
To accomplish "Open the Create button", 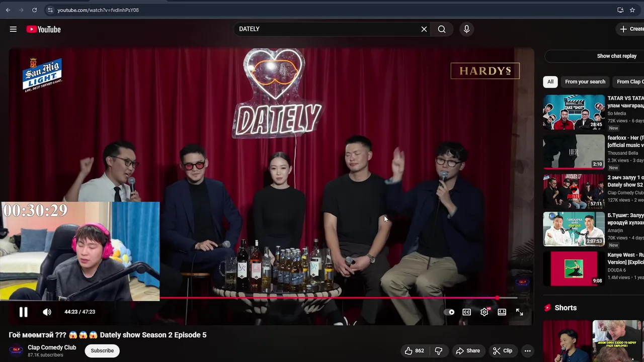I will [x=631, y=29].
